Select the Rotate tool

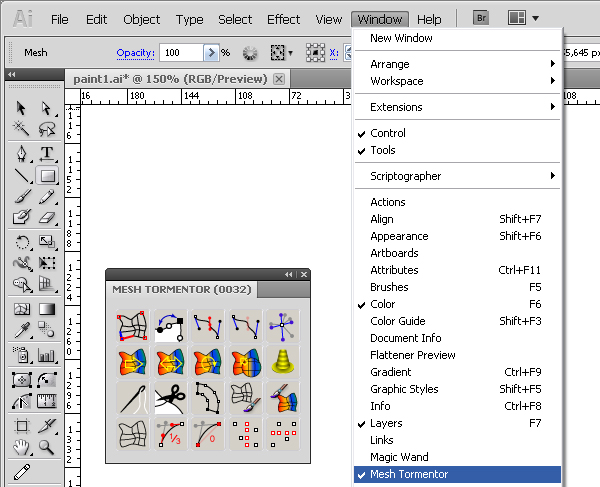[21, 242]
